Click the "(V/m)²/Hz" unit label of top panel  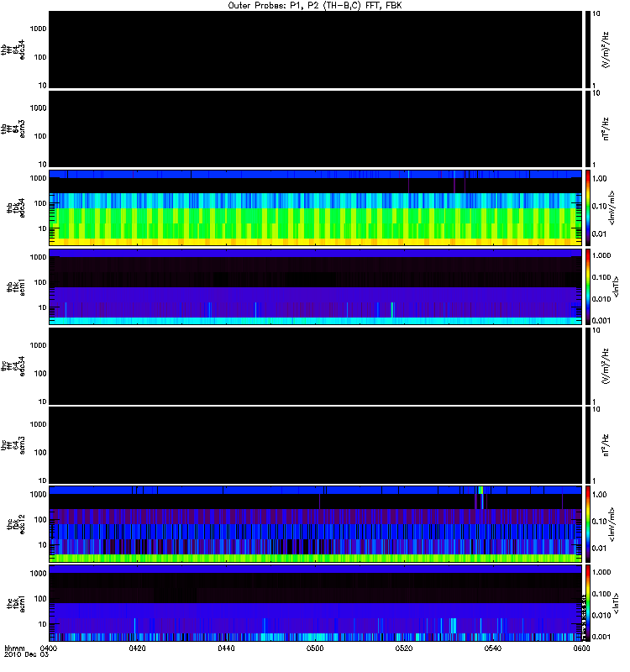pyautogui.click(x=605, y=50)
